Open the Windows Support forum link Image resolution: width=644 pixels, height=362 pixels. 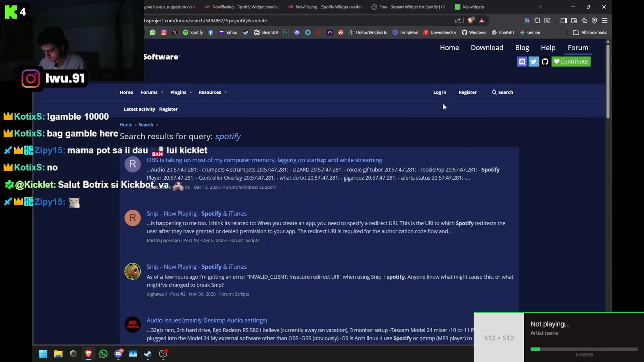tap(257, 187)
